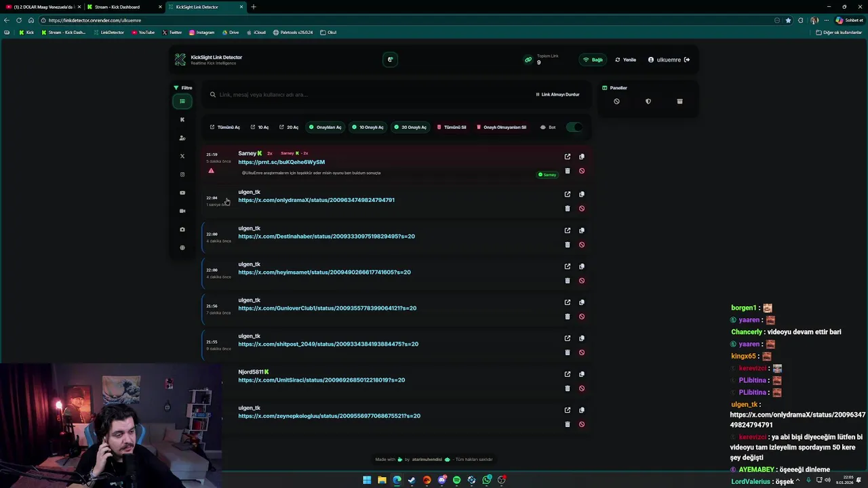The height and width of the screenshot is (488, 868).
Task: Click the green Sarney approver badge
Action: point(547,174)
